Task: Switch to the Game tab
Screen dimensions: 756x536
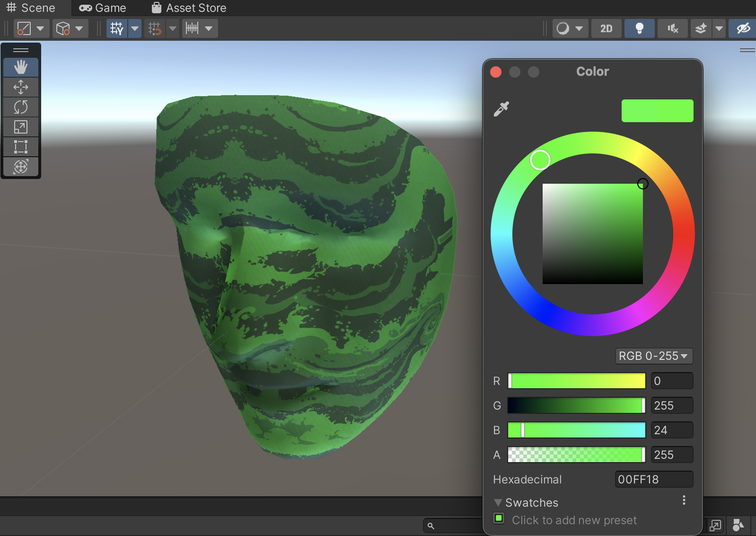Action: coord(103,8)
